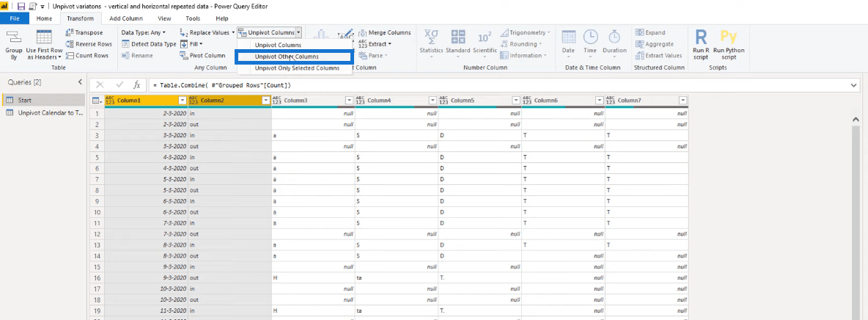The image size is (868, 320).
Task: Select the Start query
Action: 43,101
